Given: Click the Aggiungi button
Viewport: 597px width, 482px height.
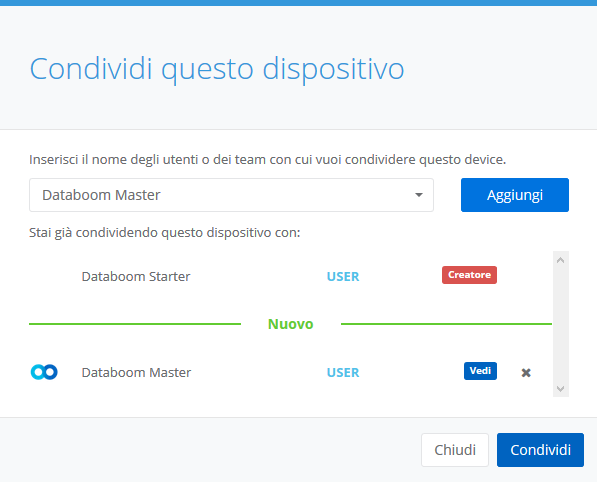Looking at the screenshot, I should [x=515, y=195].
